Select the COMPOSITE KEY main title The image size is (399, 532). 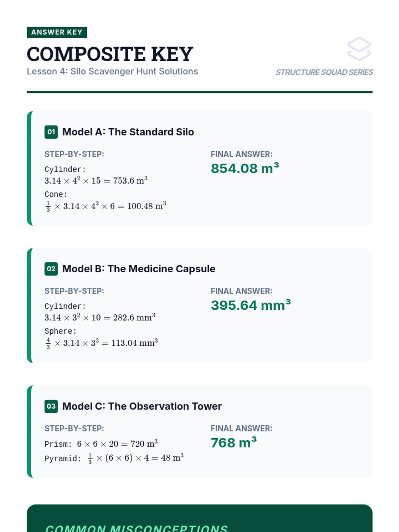click(x=110, y=54)
